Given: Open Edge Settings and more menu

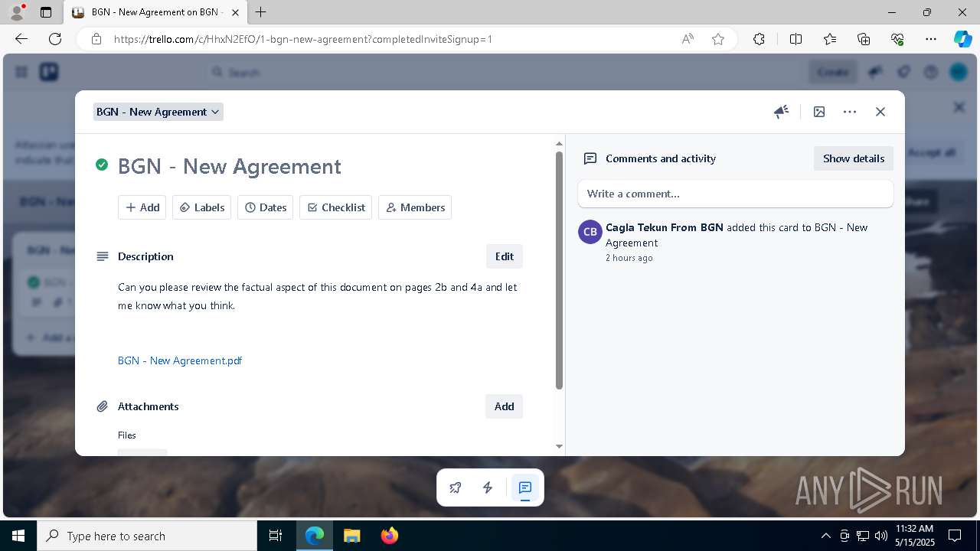Looking at the screenshot, I should coord(931,39).
